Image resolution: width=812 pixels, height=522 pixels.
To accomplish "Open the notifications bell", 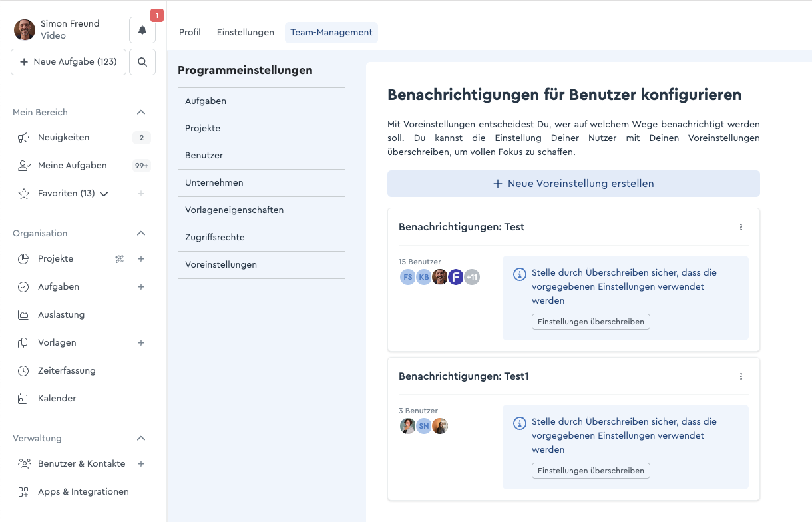I will point(142,30).
